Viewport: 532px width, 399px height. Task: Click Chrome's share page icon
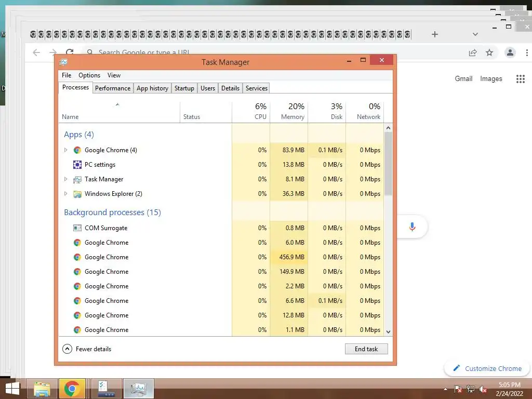point(473,52)
